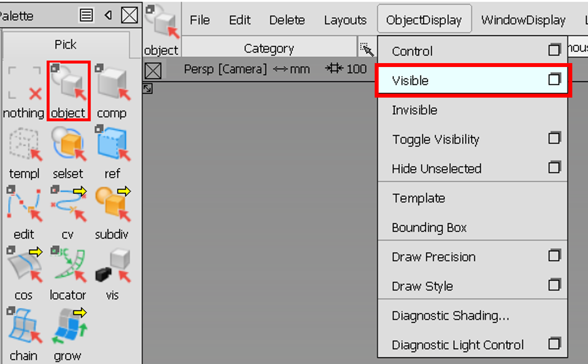Viewport: 588px width, 364px height.
Task: Choose Invisible from the ObjectDisplay menu
Action: 415,110
